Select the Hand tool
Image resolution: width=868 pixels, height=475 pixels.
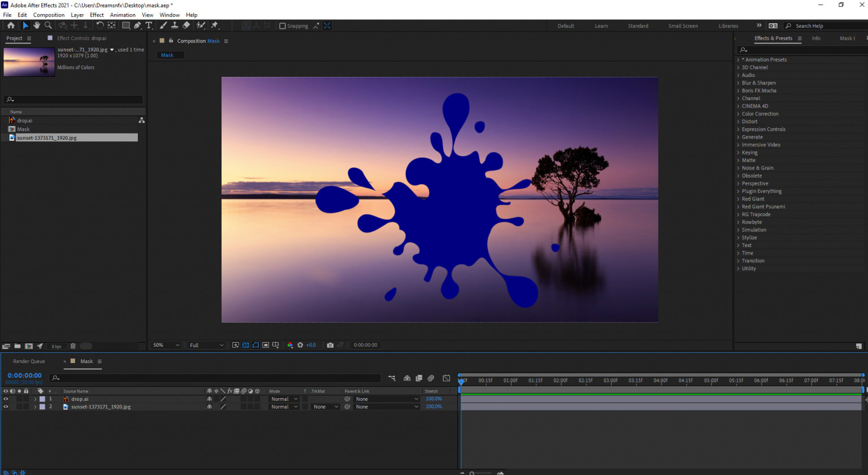[x=37, y=25]
